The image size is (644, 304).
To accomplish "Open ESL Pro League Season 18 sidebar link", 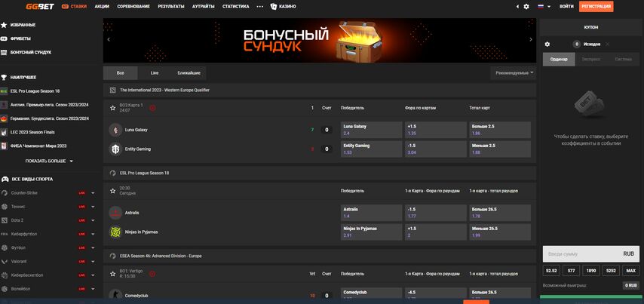I will click(x=35, y=91).
